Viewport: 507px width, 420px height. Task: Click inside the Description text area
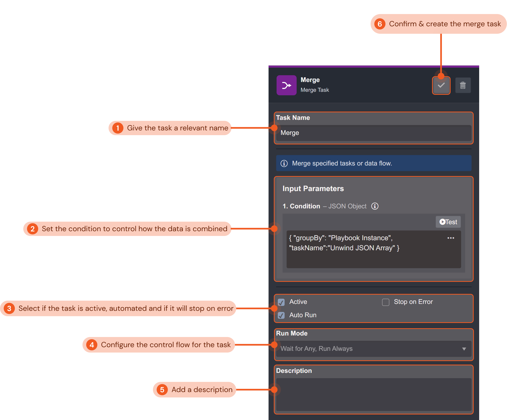point(374,394)
